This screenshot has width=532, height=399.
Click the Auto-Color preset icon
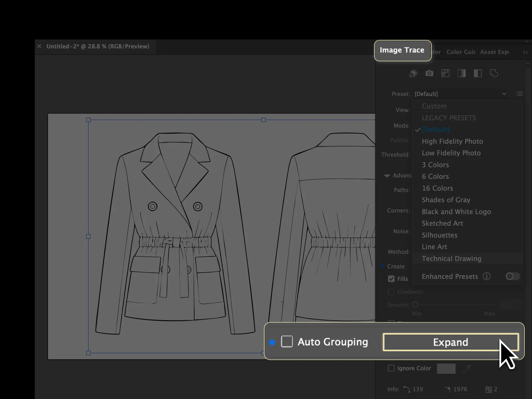(x=413, y=73)
